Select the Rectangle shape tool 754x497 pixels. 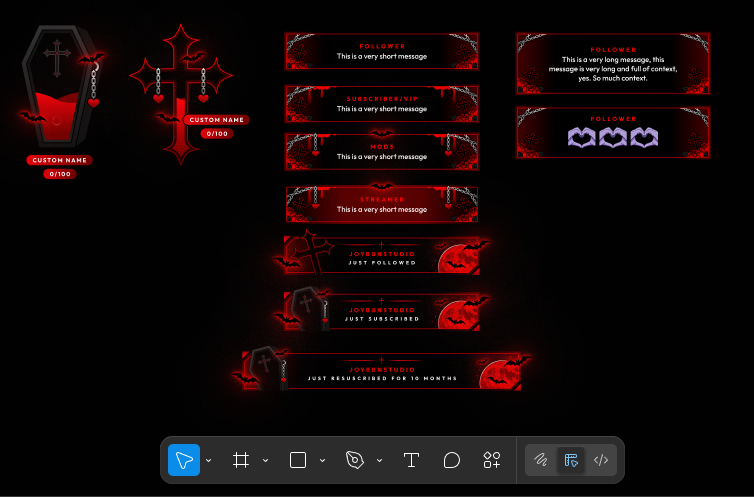coord(298,460)
